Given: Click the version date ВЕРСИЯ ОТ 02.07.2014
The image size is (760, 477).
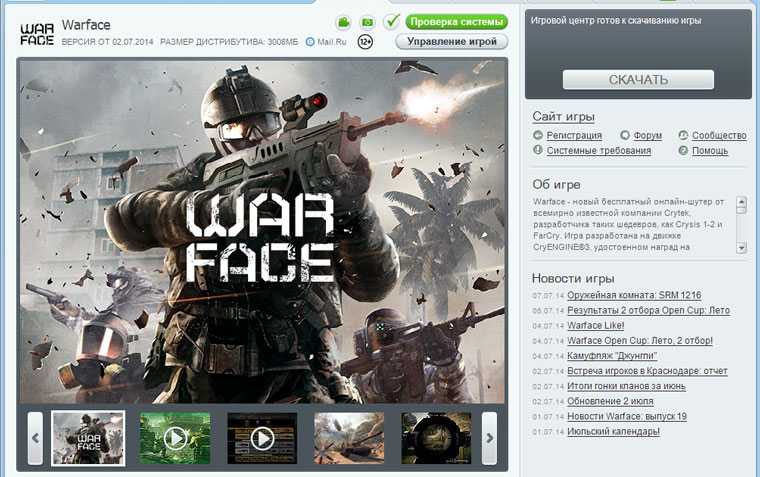Looking at the screenshot, I should (107, 42).
